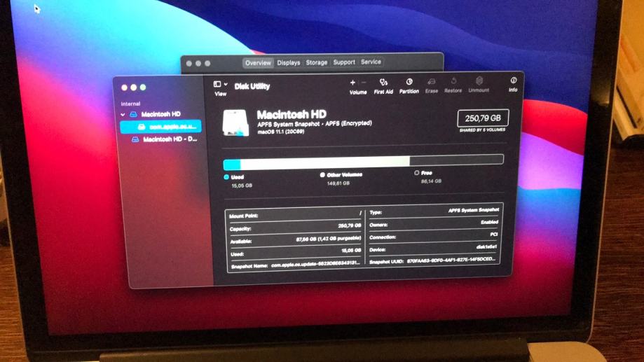Select Macintosh HD - Data volume

(x=170, y=139)
